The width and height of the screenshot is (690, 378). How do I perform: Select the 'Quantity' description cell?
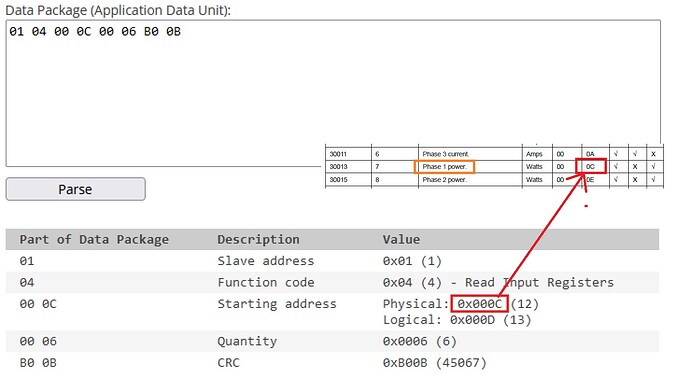coord(247,341)
